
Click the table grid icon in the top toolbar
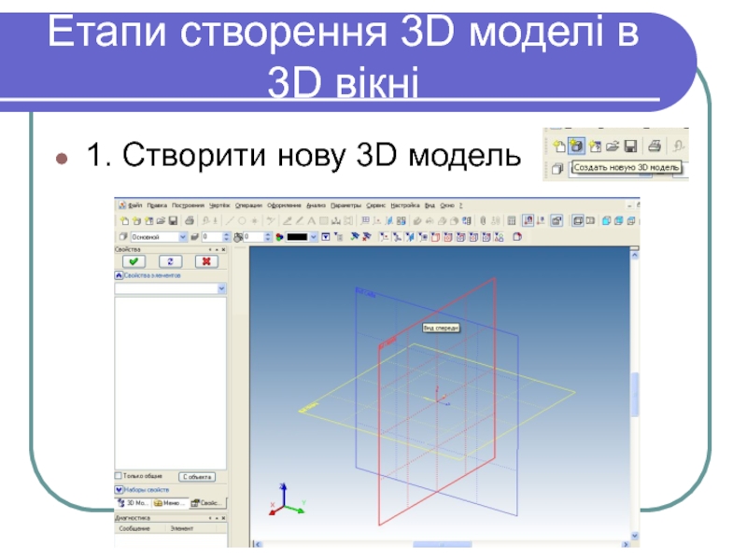pyautogui.click(x=512, y=220)
